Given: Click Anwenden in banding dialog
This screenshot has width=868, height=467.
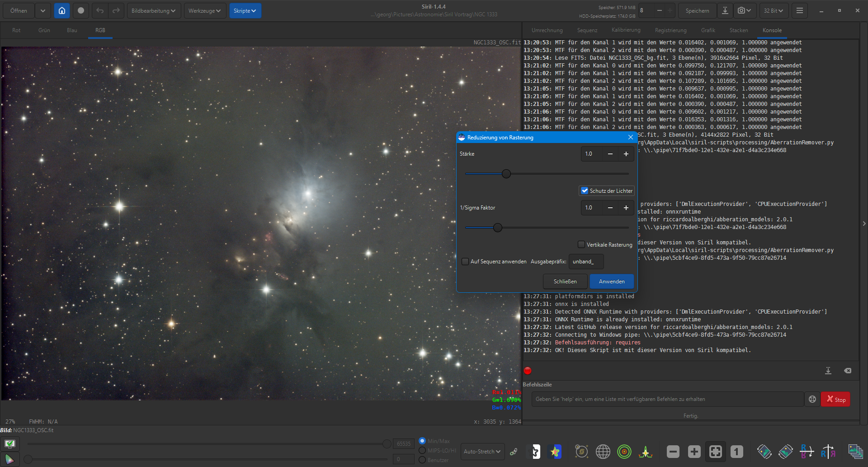Looking at the screenshot, I should coord(612,281).
